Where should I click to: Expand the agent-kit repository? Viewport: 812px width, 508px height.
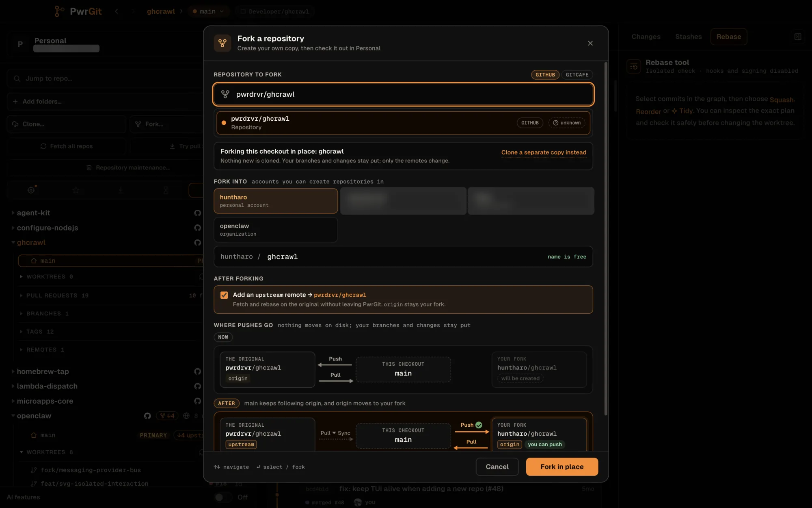coord(13,213)
